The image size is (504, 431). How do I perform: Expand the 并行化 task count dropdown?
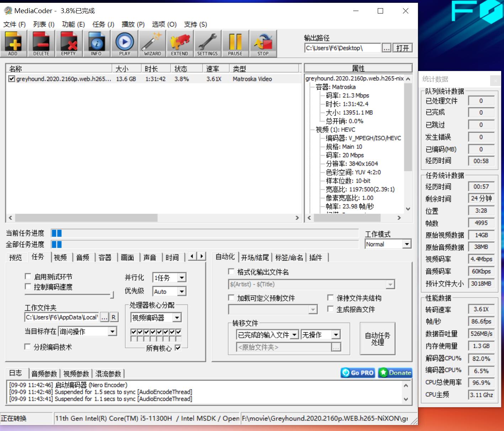[181, 278]
